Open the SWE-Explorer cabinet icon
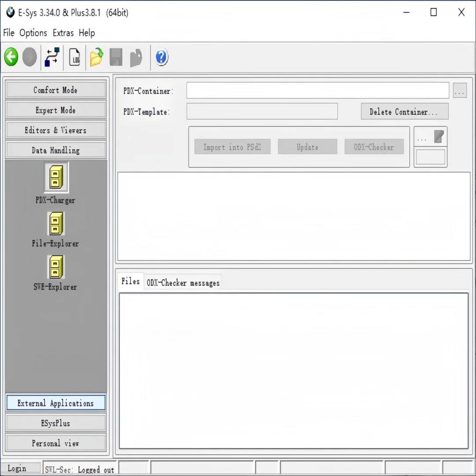Image resolution: width=476 pixels, height=476 pixels. pyautogui.click(x=56, y=267)
